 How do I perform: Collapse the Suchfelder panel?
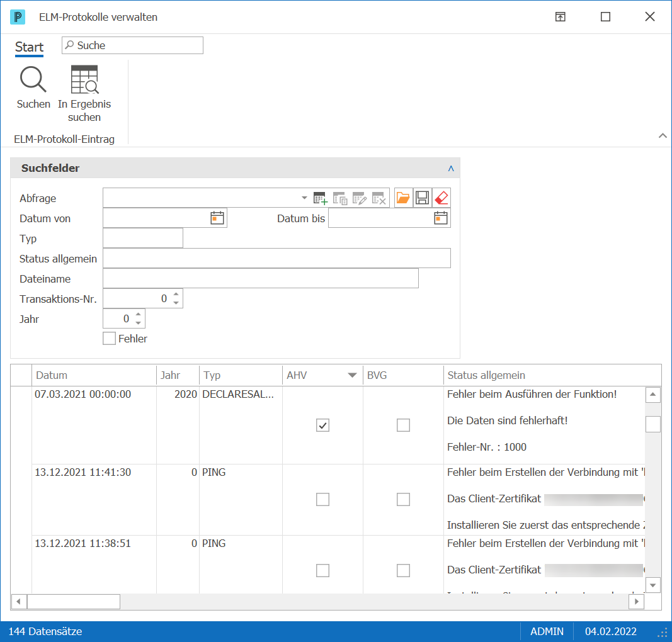click(x=451, y=168)
